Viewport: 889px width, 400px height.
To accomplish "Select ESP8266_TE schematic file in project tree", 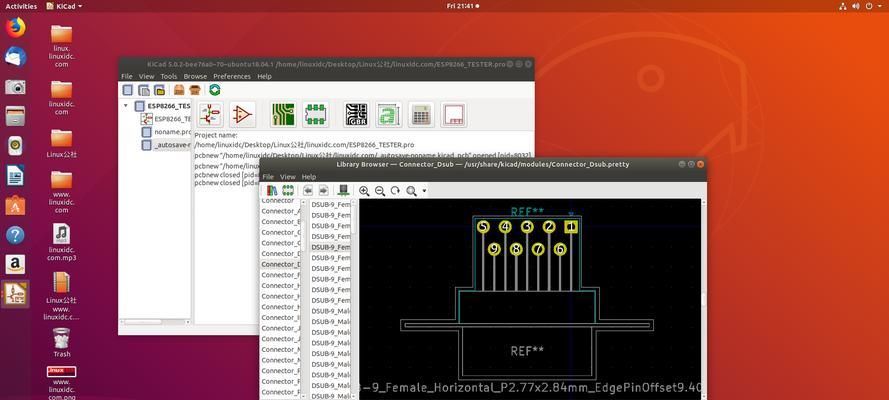I will tap(166, 119).
